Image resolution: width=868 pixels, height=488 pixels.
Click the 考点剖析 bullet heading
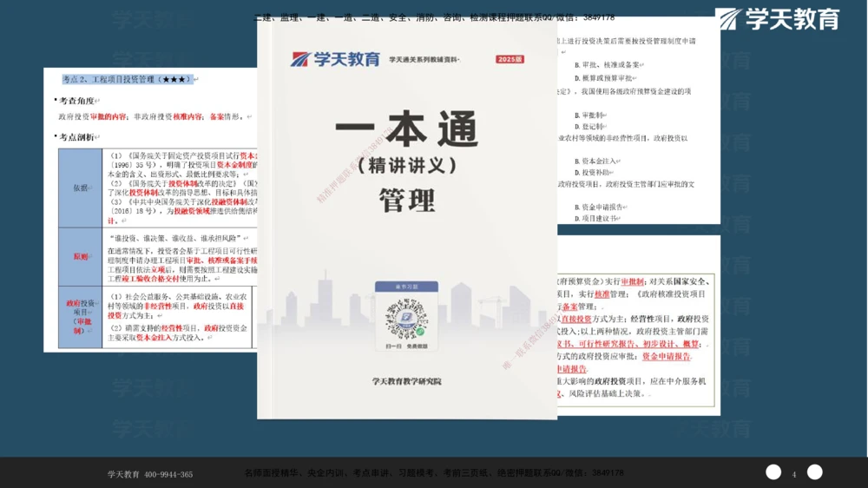tap(76, 137)
